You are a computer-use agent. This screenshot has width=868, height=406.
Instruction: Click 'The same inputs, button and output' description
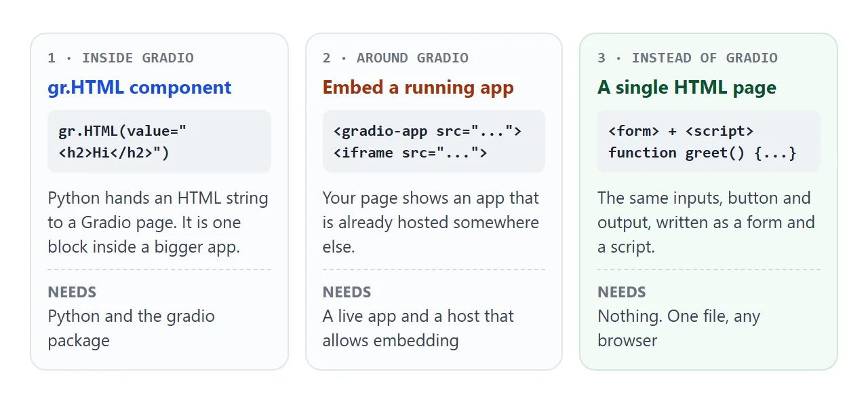point(706,223)
